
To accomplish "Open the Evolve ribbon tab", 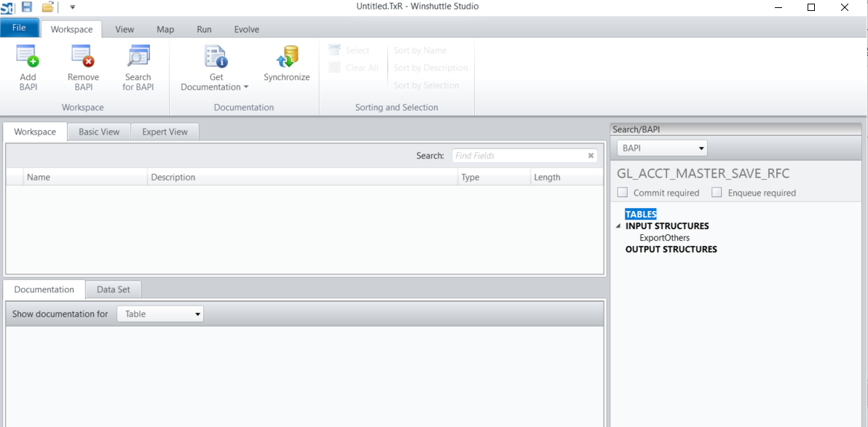I will (246, 29).
